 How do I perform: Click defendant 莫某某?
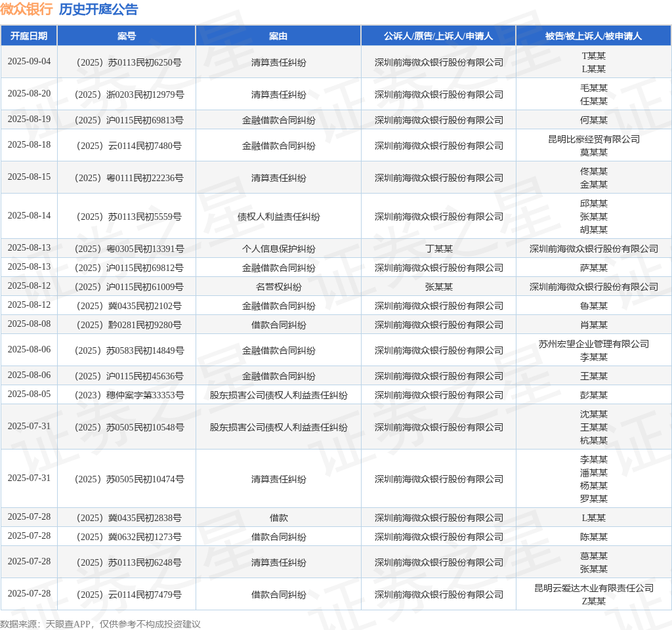point(593,152)
